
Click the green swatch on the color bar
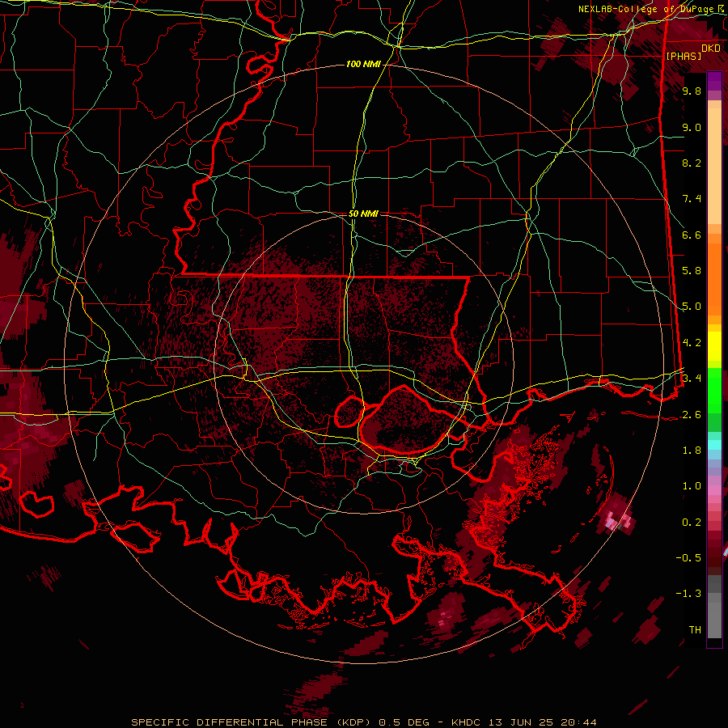pyautogui.click(x=714, y=390)
